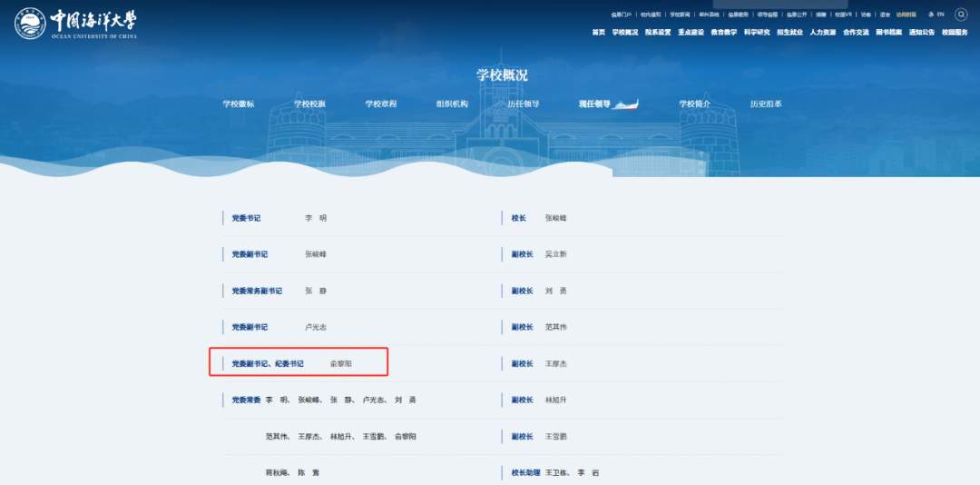
Task: Go to 首页 in main navigation
Action: [599, 33]
